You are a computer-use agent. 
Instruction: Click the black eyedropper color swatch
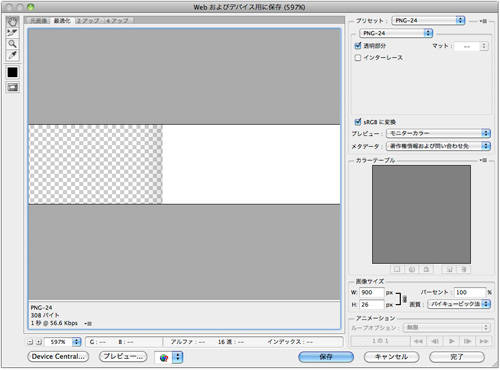pos(13,72)
